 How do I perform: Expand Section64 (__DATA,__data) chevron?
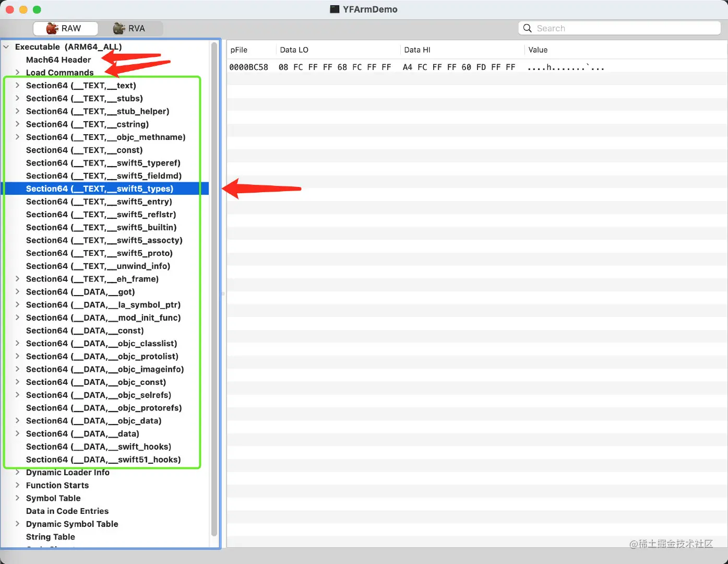tap(17, 433)
